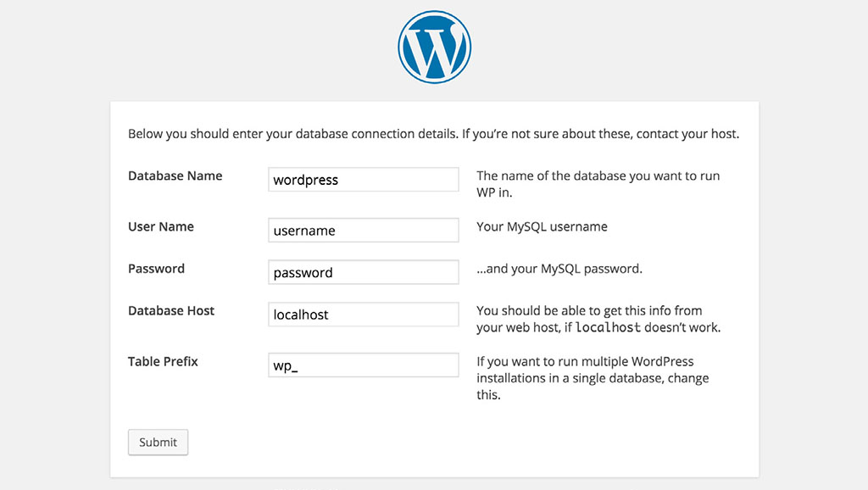
Task: Focus the Database Host field containing localhost
Action: [363, 314]
